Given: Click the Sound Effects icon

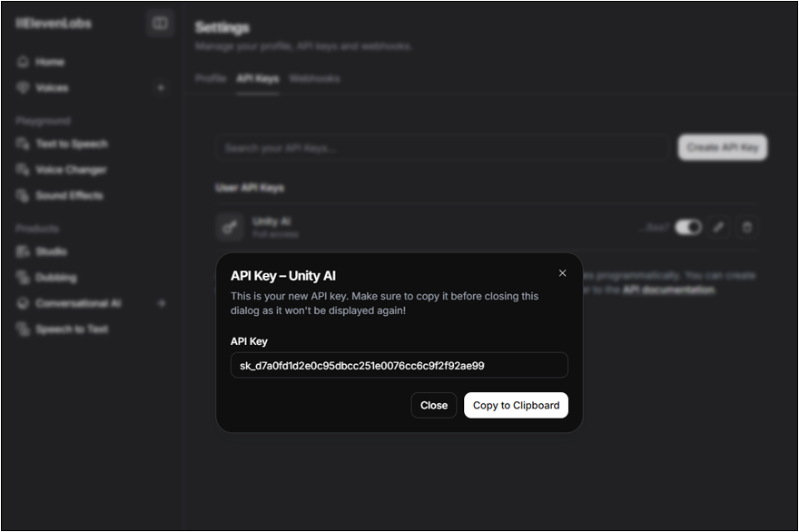Looking at the screenshot, I should point(23,196).
